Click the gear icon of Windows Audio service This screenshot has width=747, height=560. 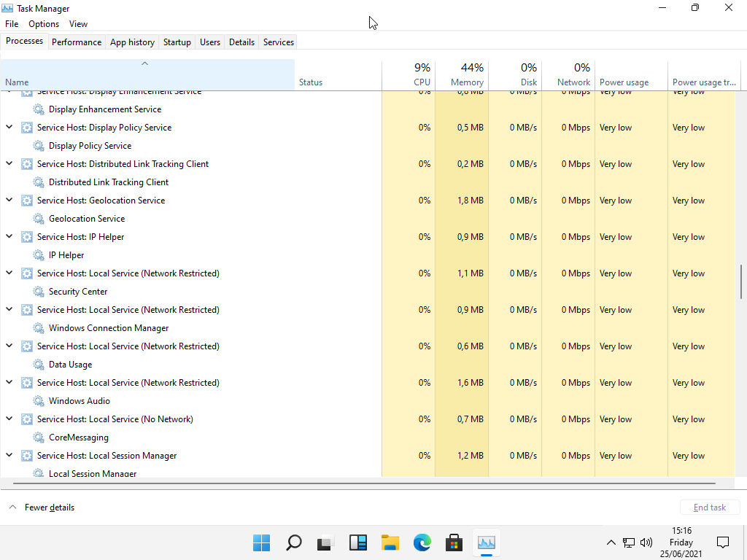click(39, 401)
